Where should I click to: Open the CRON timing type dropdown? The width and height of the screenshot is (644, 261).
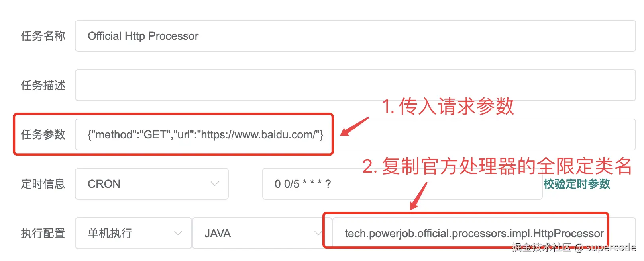(x=152, y=184)
